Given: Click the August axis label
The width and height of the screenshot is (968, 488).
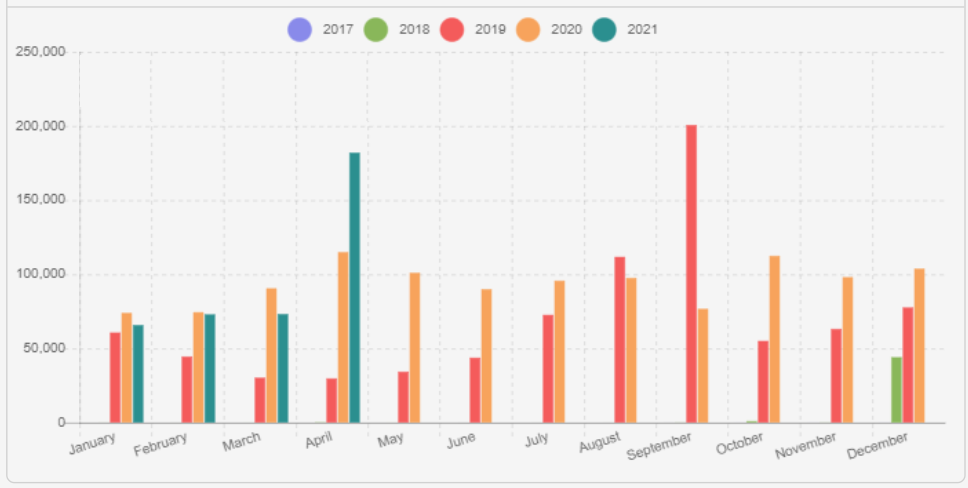Looking at the screenshot, I should pyautogui.click(x=599, y=442).
